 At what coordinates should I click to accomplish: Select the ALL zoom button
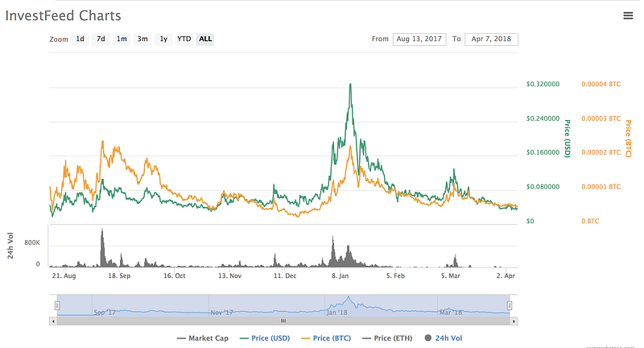tap(205, 39)
